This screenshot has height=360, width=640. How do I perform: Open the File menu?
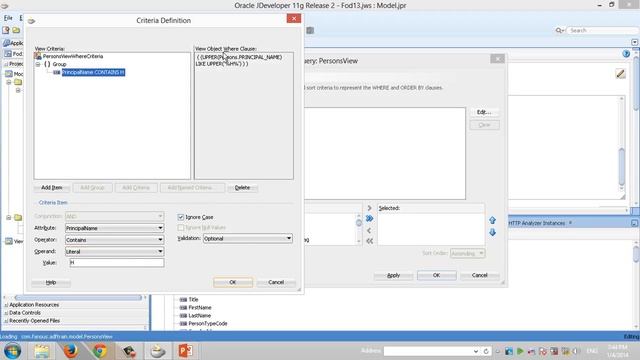point(8,18)
